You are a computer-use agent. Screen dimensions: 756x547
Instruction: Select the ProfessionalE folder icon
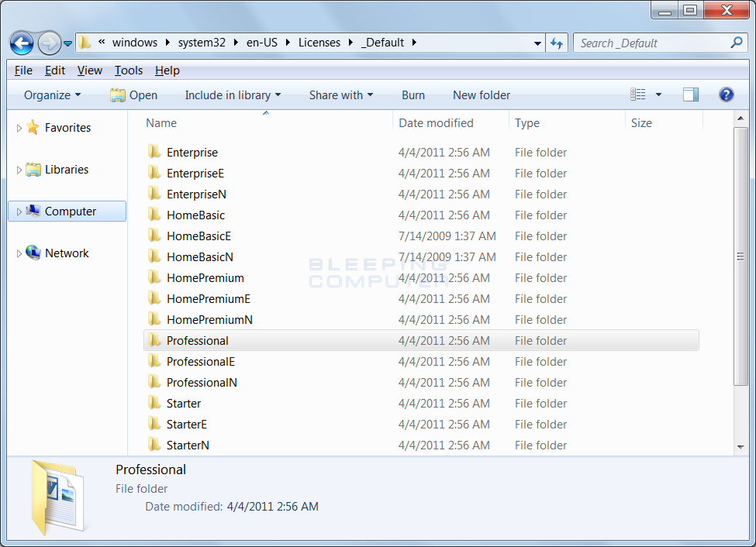[154, 360]
